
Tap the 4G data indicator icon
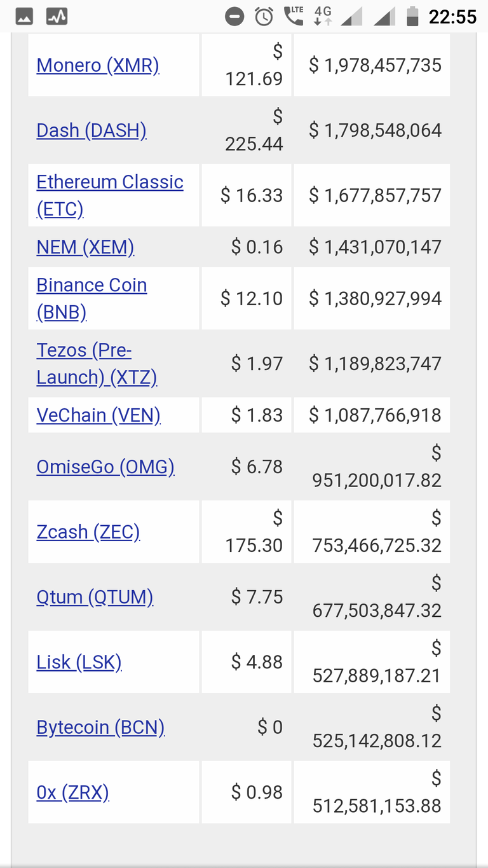323,16
